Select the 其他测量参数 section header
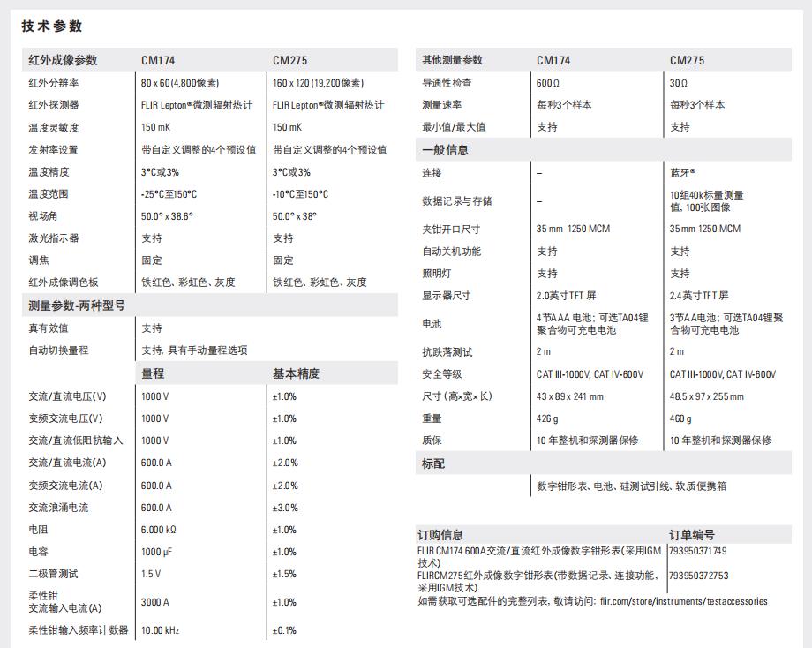The width and height of the screenshot is (812, 648). click(452, 60)
